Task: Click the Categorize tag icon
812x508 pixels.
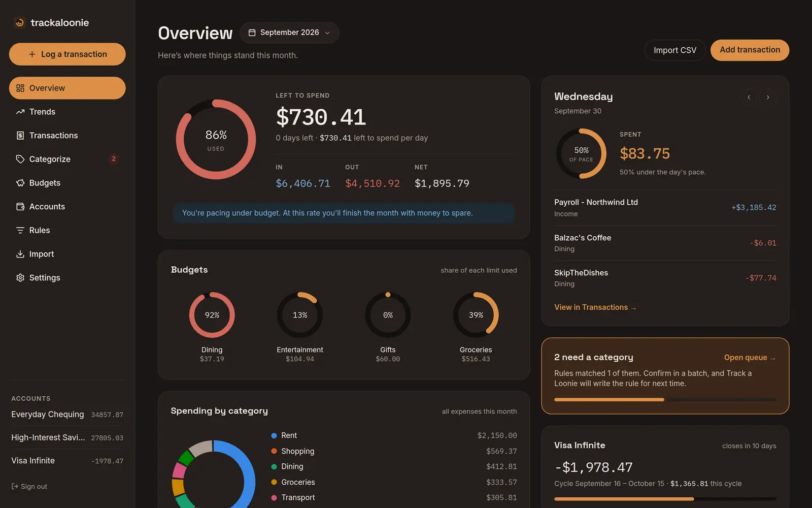Action: (x=20, y=159)
